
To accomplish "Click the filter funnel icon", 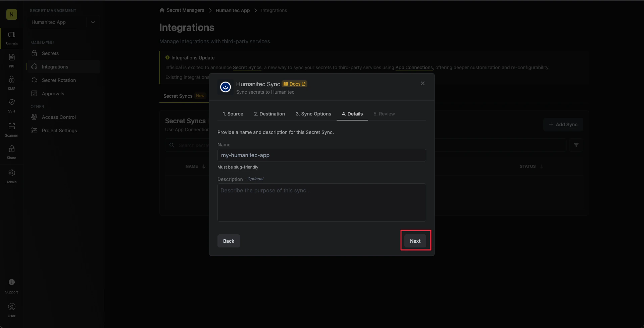I will tap(576, 145).
